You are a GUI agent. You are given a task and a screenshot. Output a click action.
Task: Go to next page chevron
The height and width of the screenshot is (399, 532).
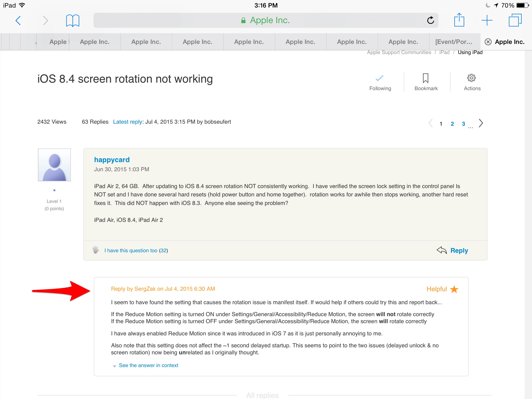(x=481, y=123)
